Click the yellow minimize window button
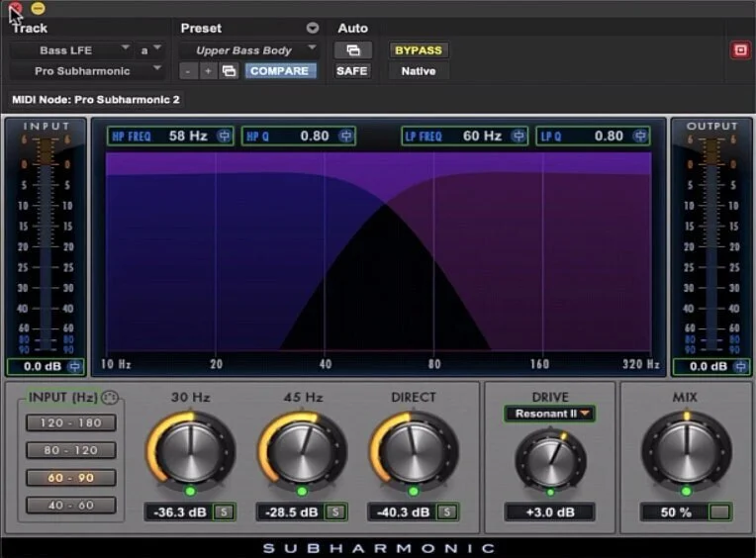Screen dimensions: 756x558 tap(38, 8)
